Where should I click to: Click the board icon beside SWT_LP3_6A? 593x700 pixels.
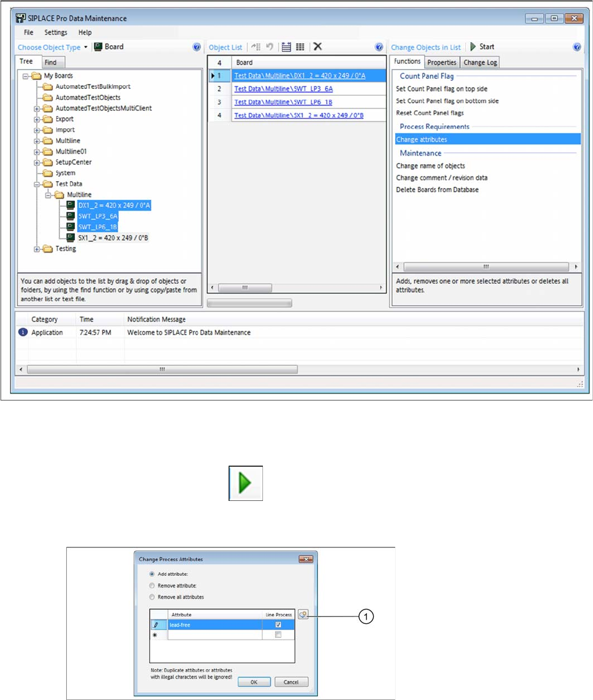[70, 216]
